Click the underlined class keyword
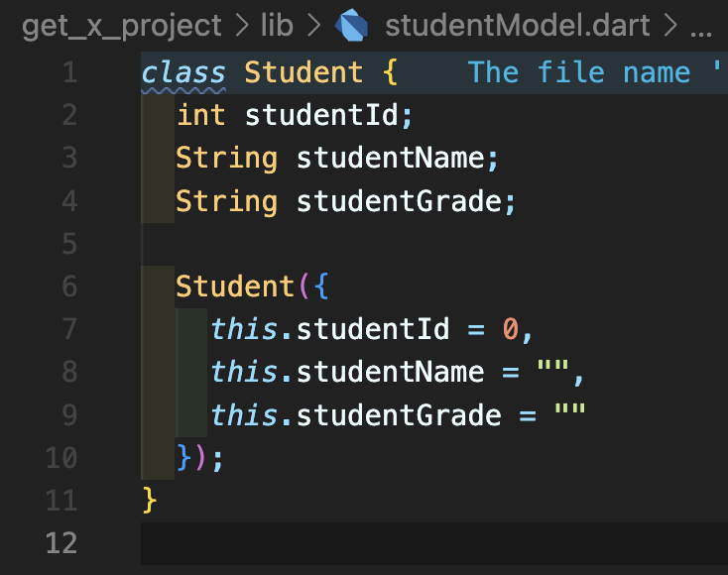 (183, 72)
